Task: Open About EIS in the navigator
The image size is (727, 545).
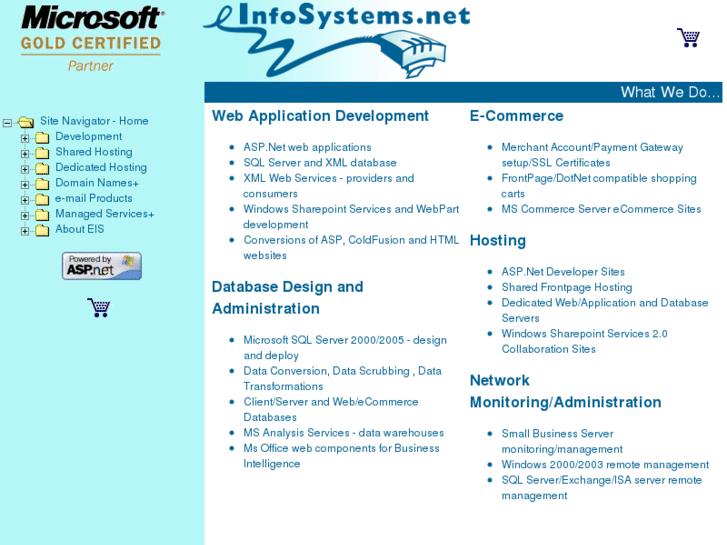Action: [x=80, y=229]
